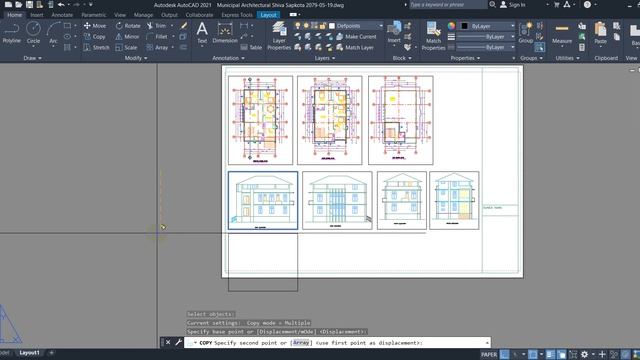Viewport: 640px width, 360px height.
Task: Toggle the layer on/off lightbulb icon
Action: (298, 26)
